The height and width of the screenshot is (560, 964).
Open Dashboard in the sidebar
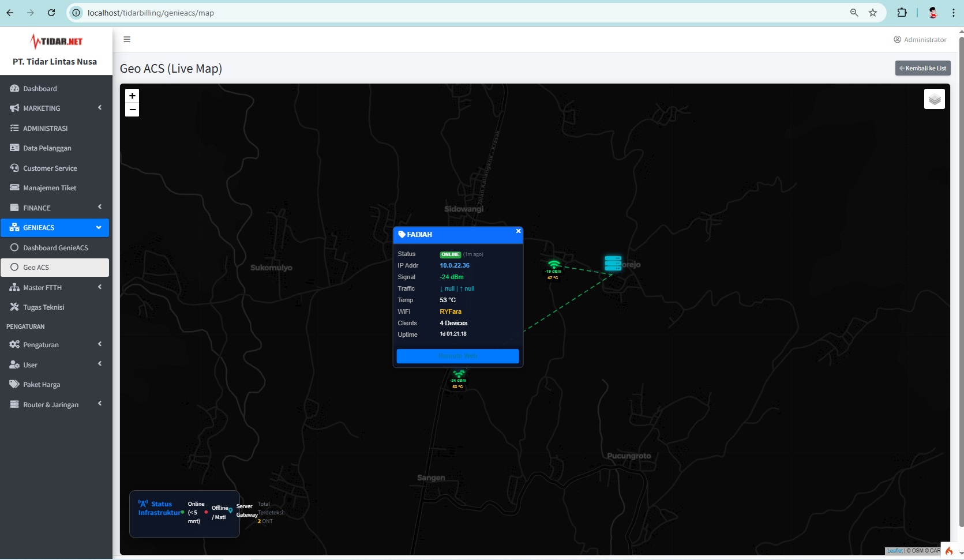point(56,88)
